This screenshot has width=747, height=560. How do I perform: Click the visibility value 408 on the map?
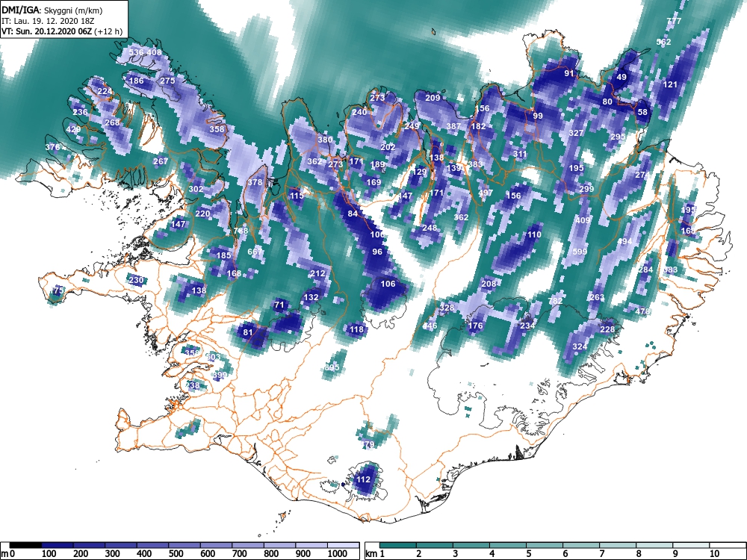[155, 52]
